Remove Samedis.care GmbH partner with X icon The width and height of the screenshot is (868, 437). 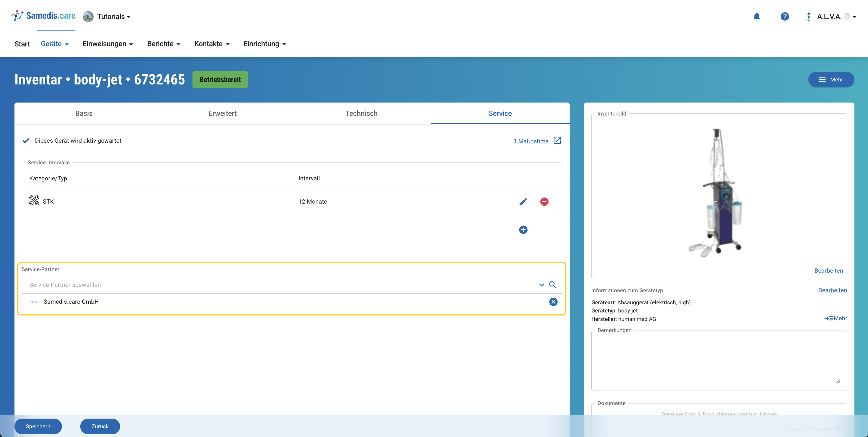tap(553, 302)
